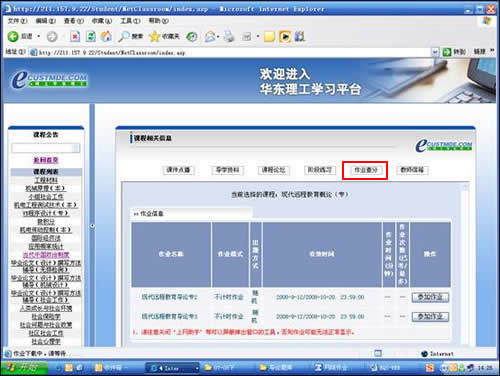Image resolution: width=500 pixels, height=376 pixels.
Task: Click the 工程材料 course link in sidebar
Action: (x=46, y=180)
